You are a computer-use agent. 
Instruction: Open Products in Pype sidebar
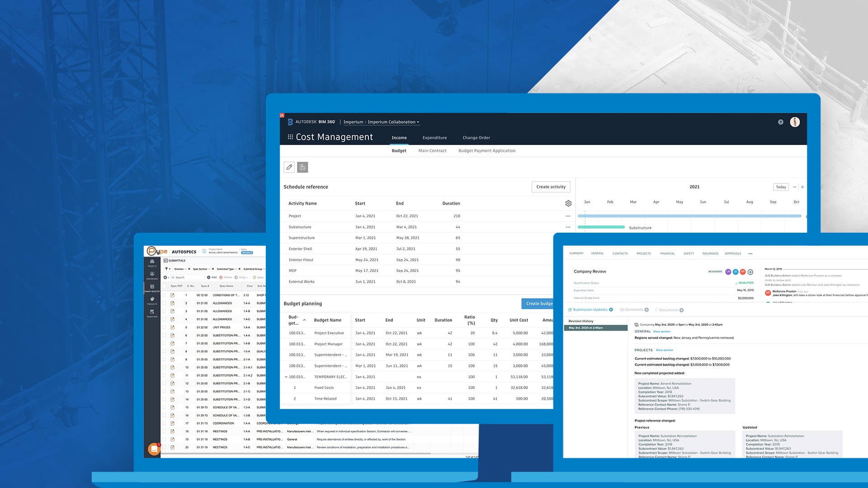pyautogui.click(x=152, y=300)
